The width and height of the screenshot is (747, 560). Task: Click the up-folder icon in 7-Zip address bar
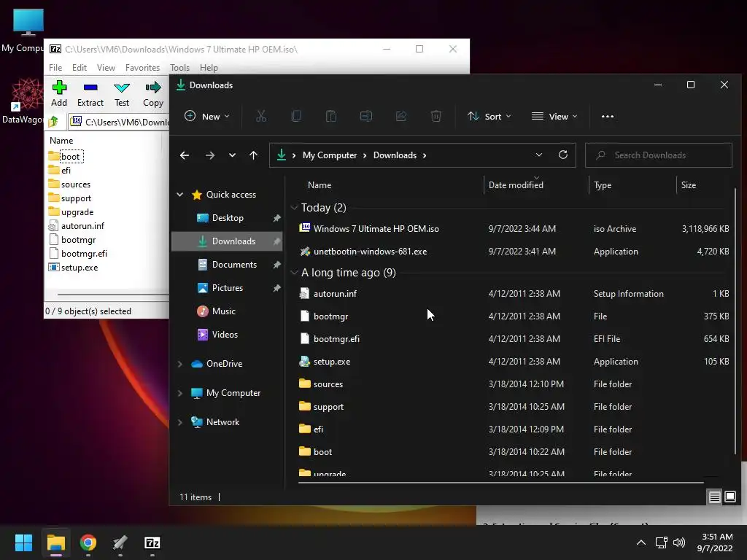click(x=53, y=122)
